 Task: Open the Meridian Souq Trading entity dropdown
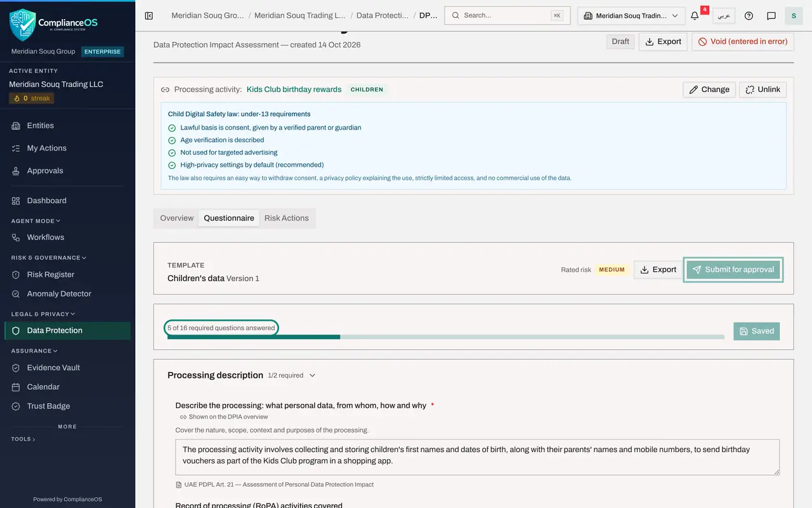[x=631, y=16]
